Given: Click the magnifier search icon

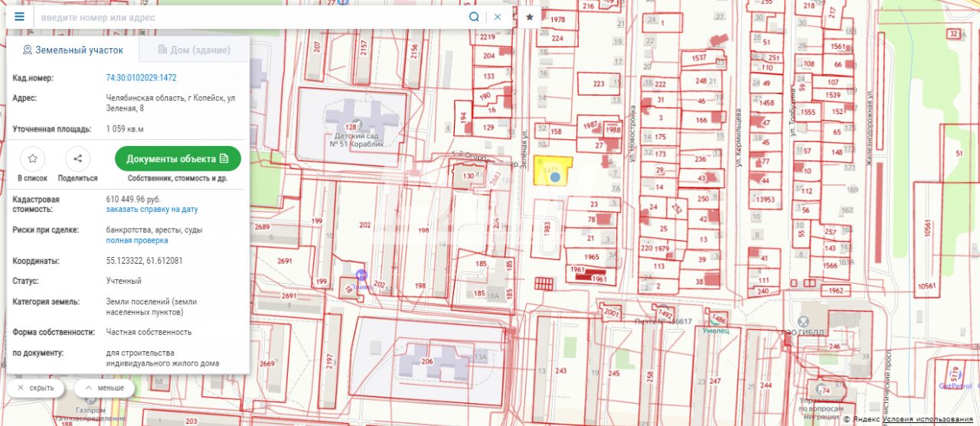Looking at the screenshot, I should [474, 17].
